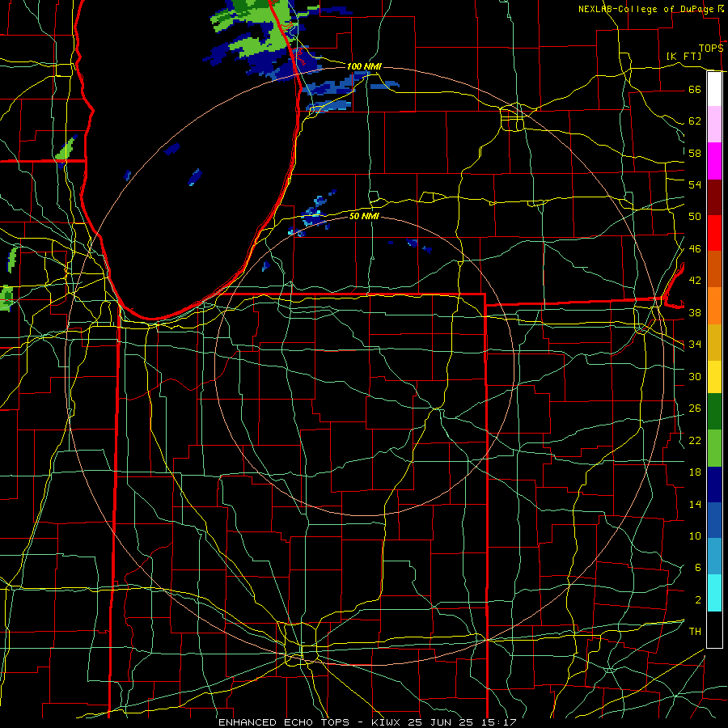Click the '25 JUN 25' date in the caption
Image resolution: width=728 pixels, height=728 pixels.
pyautogui.click(x=440, y=722)
